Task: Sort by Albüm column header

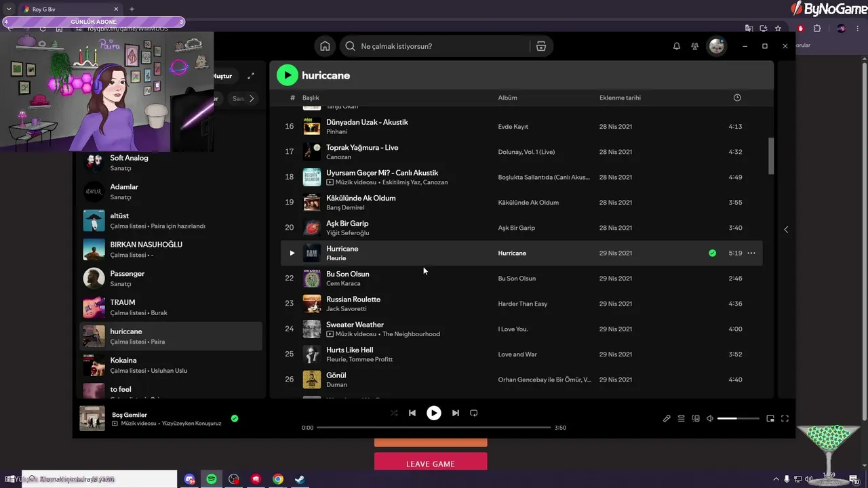Action: 507,98
